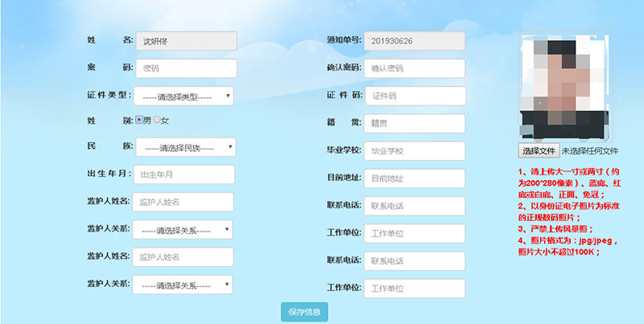Click the 选择文件 choose file button
The image size is (644, 324).
[539, 150]
